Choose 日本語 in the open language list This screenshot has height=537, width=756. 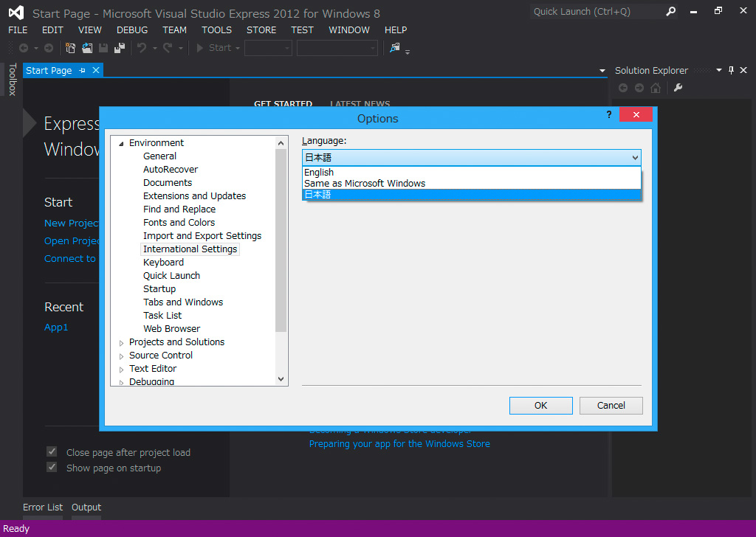click(472, 195)
